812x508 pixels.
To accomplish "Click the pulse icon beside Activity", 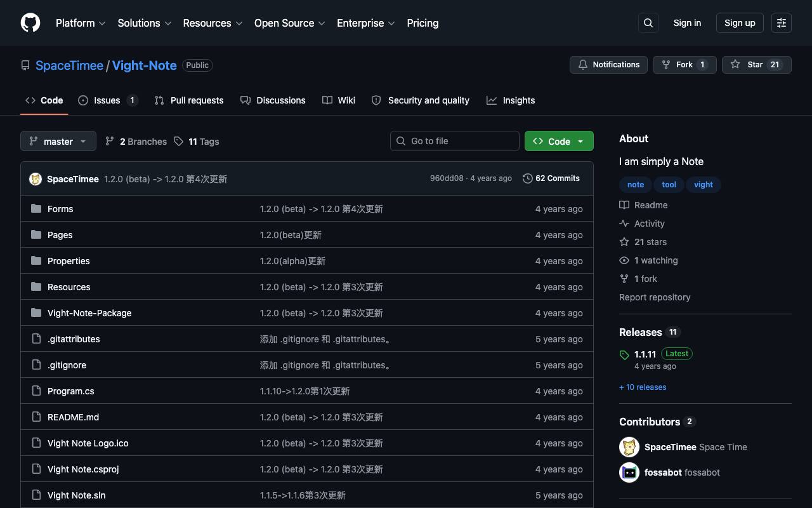I will (x=624, y=224).
